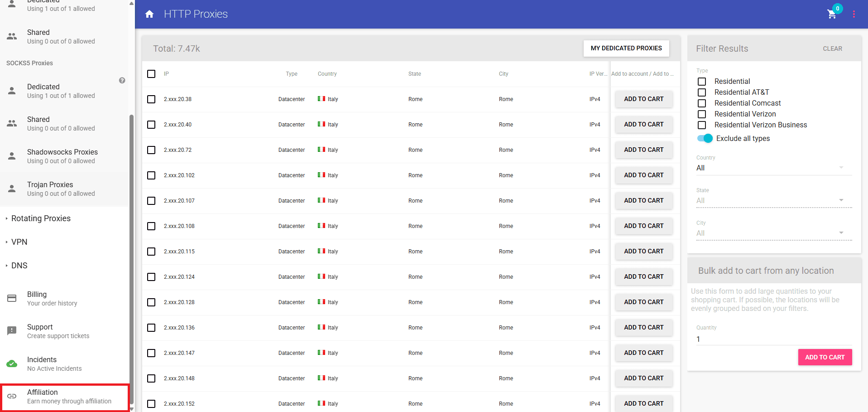Click the help question mark next to Dedicated
Image resolution: width=868 pixels, height=412 pixels.
[122, 80]
